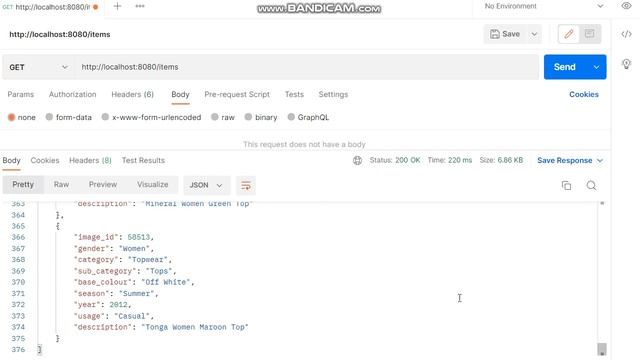This screenshot has width=640, height=360.
Task: Open the Settings tab
Action: point(333,94)
